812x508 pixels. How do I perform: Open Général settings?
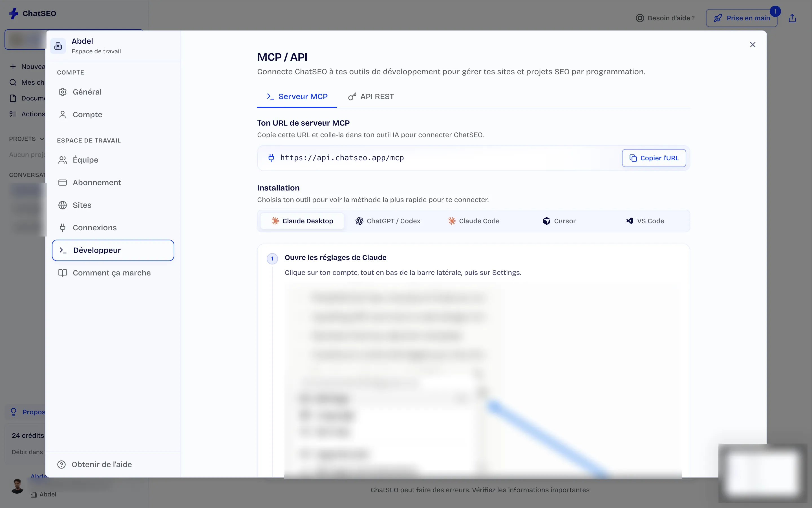(x=113, y=92)
